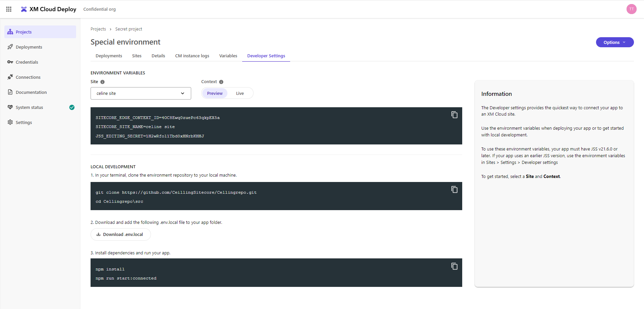Viewport: 644px width, 309px height.
Task: Open the Options dropdown button
Action: (x=614, y=42)
